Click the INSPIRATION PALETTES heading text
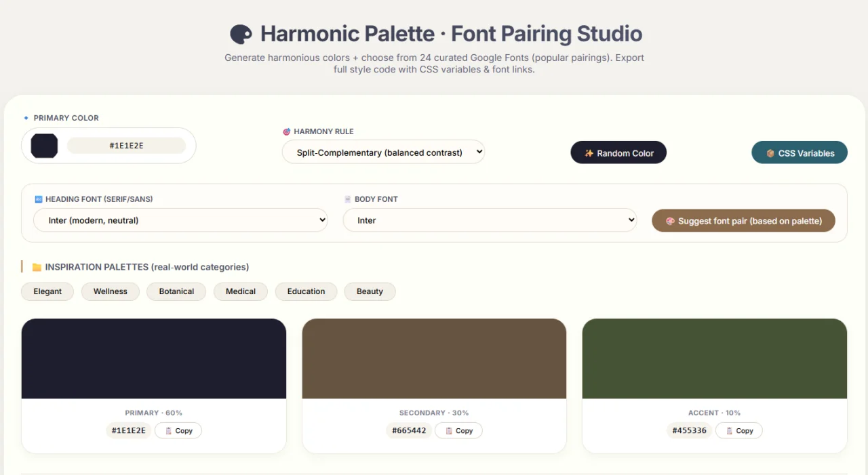Screen dimensions: 868x475 pyautogui.click(x=147, y=267)
